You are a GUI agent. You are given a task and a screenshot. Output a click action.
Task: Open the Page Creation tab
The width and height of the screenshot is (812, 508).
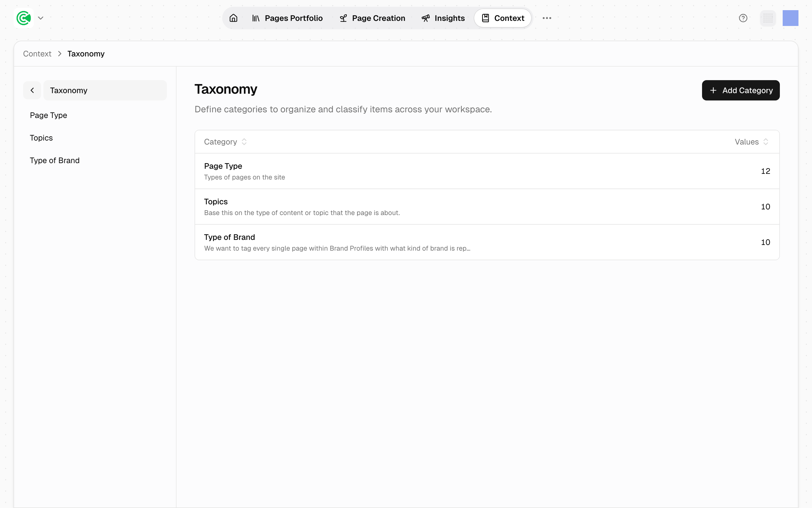pyautogui.click(x=372, y=18)
